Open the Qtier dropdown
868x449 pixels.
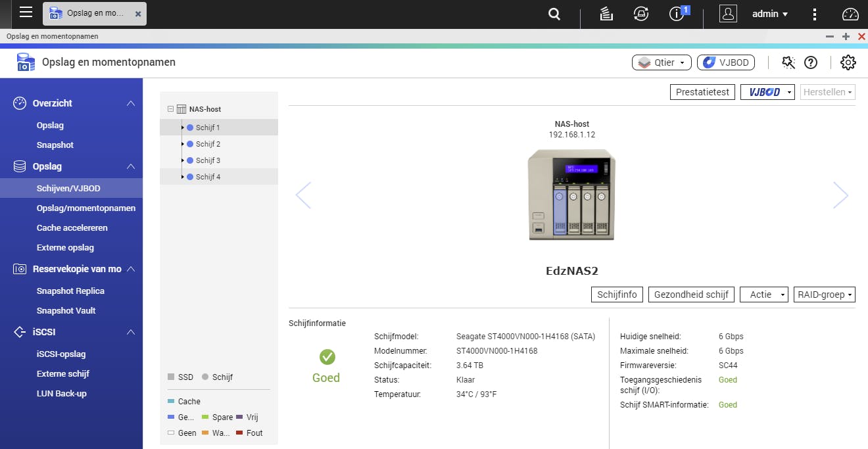point(662,62)
